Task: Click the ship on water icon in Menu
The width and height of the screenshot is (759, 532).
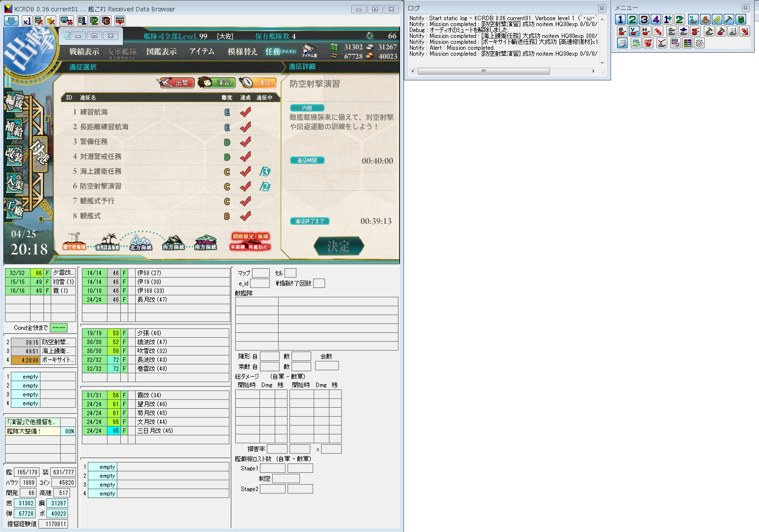Action: coord(693,19)
